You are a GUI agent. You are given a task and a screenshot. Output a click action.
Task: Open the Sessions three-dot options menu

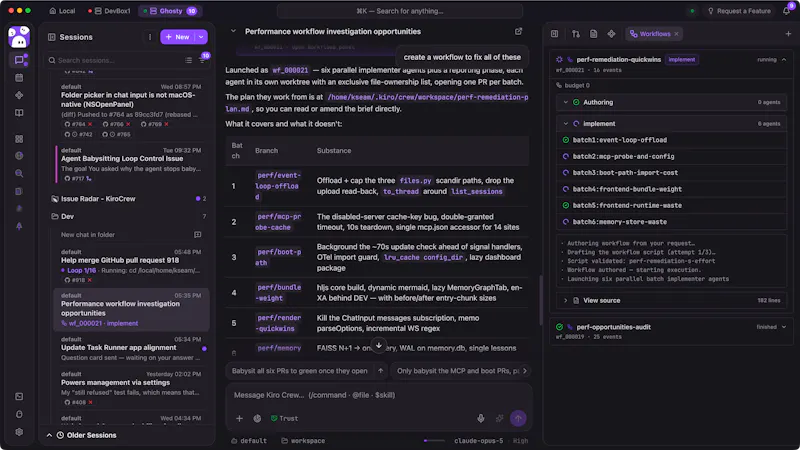149,37
